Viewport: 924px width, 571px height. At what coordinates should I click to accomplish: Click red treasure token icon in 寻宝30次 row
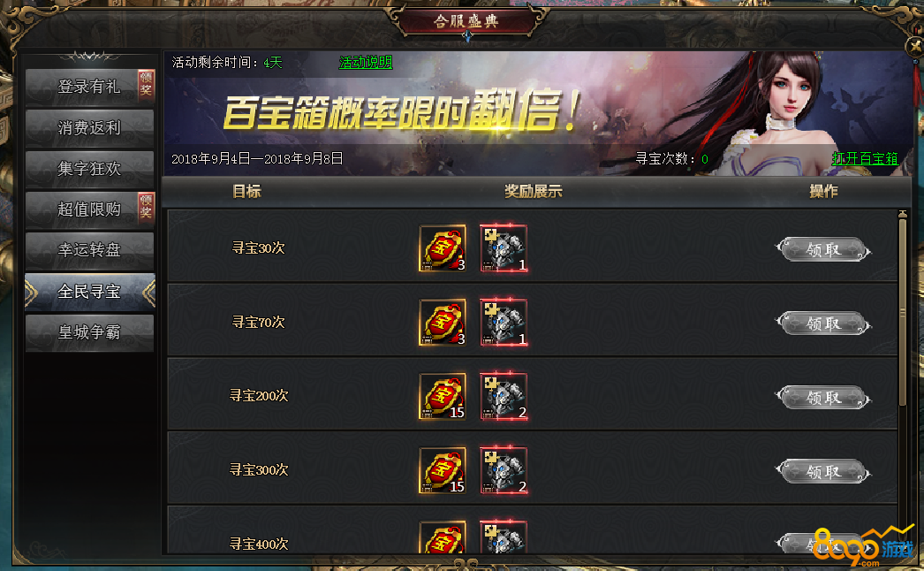[x=443, y=247]
